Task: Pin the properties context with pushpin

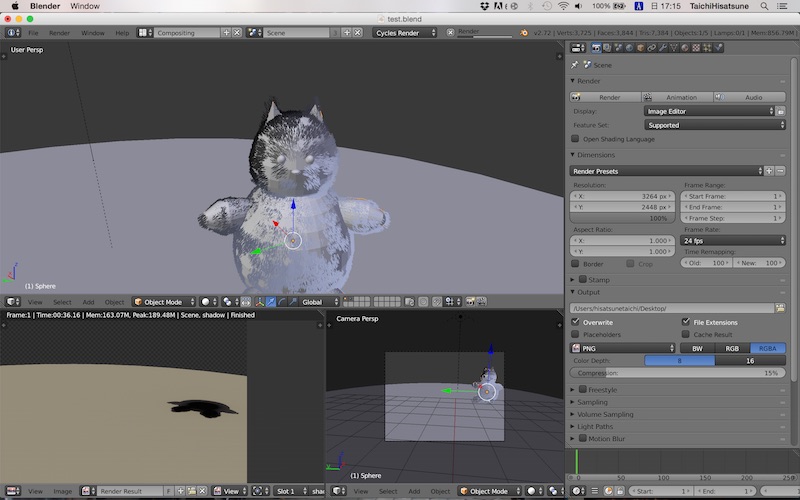Action: pos(575,65)
